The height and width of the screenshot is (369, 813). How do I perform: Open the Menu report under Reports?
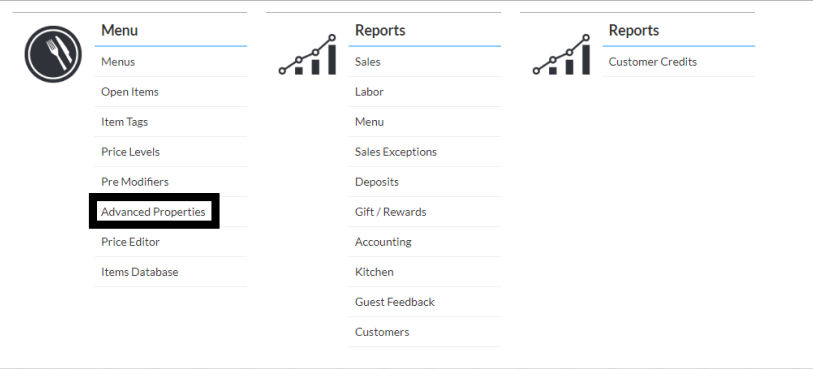coord(369,122)
